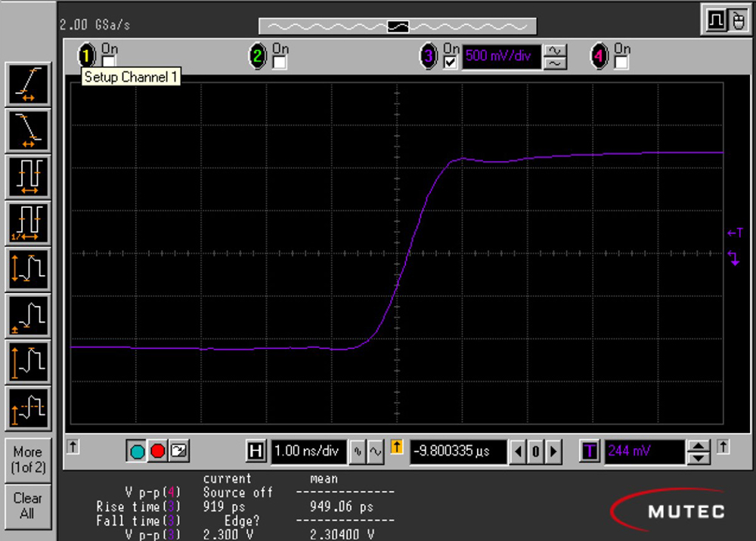Shift horizontal delay with the right arrow
Viewport: 756px width, 541px height.
tap(553, 452)
